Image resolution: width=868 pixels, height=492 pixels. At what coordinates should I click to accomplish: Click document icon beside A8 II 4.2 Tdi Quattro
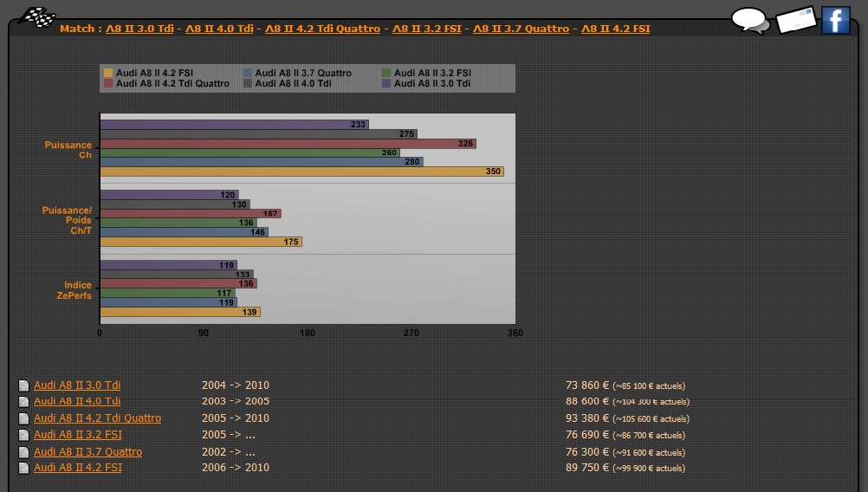click(x=23, y=418)
